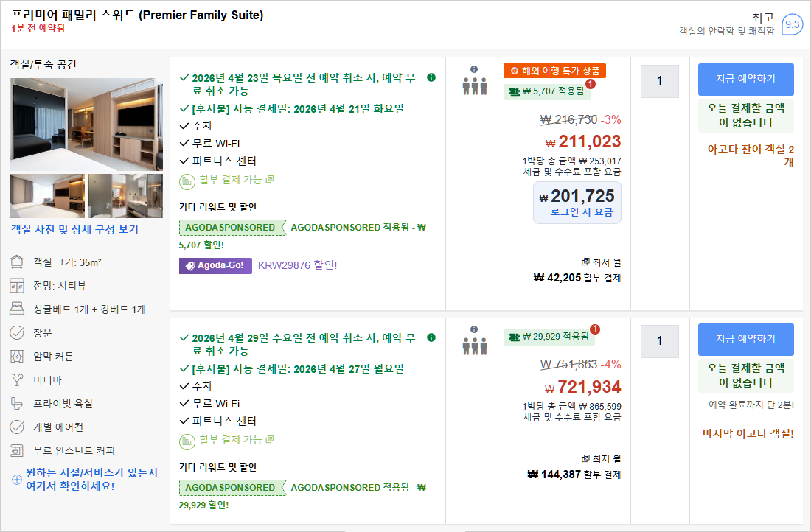Click the red notification badge on ₩29,929 coupon

[595, 329]
